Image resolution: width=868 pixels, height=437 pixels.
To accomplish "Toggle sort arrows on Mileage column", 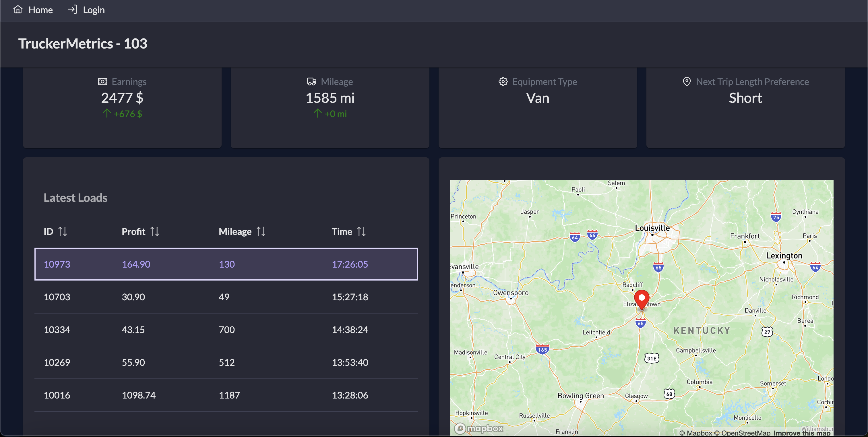I will point(261,231).
